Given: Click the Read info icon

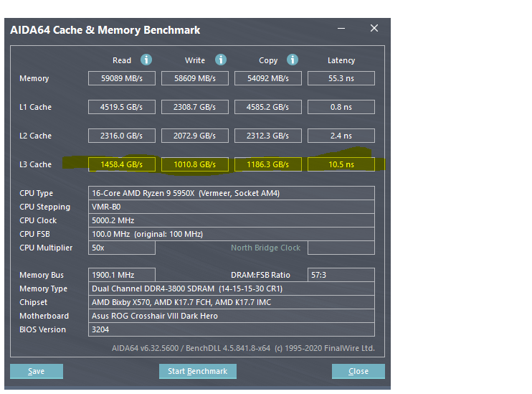Looking at the screenshot, I should [146, 60].
